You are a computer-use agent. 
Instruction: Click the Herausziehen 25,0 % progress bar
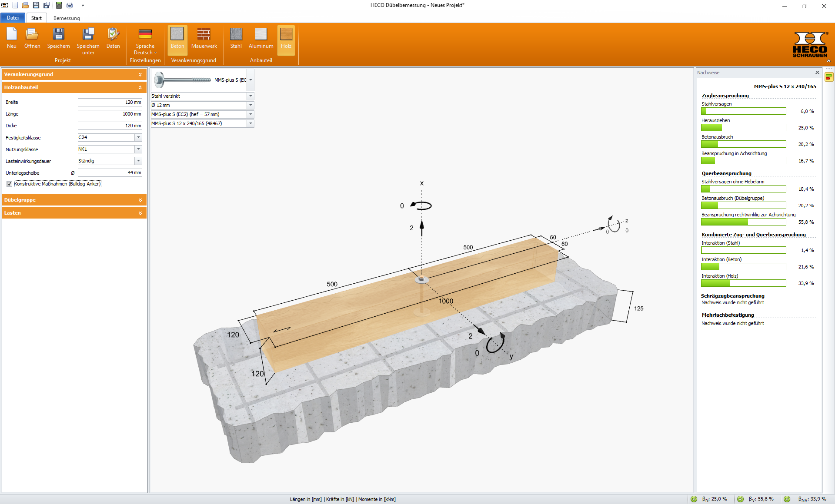click(743, 128)
